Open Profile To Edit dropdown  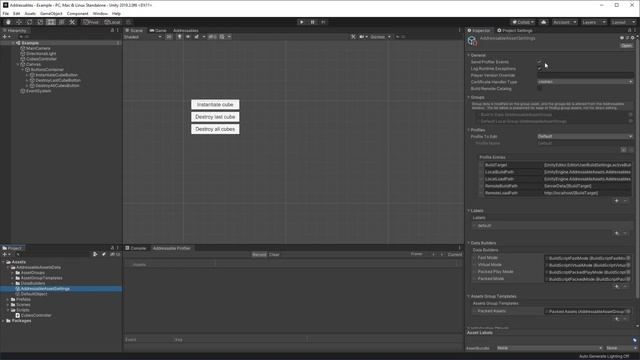[x=585, y=136]
